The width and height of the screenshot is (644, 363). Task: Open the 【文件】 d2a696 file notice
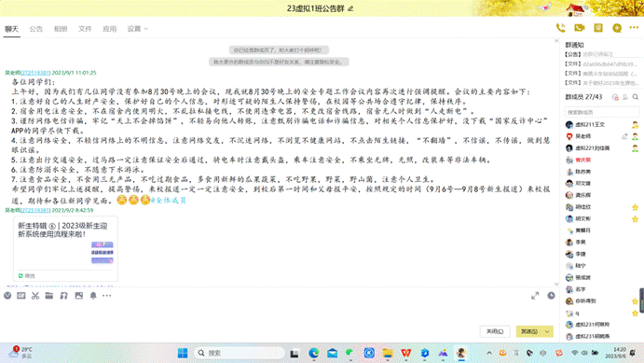click(x=601, y=63)
